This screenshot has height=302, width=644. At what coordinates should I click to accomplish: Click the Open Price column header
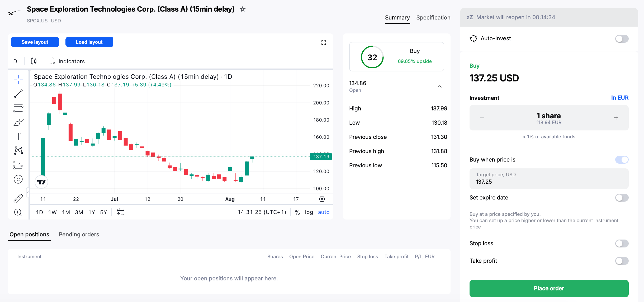302,257
